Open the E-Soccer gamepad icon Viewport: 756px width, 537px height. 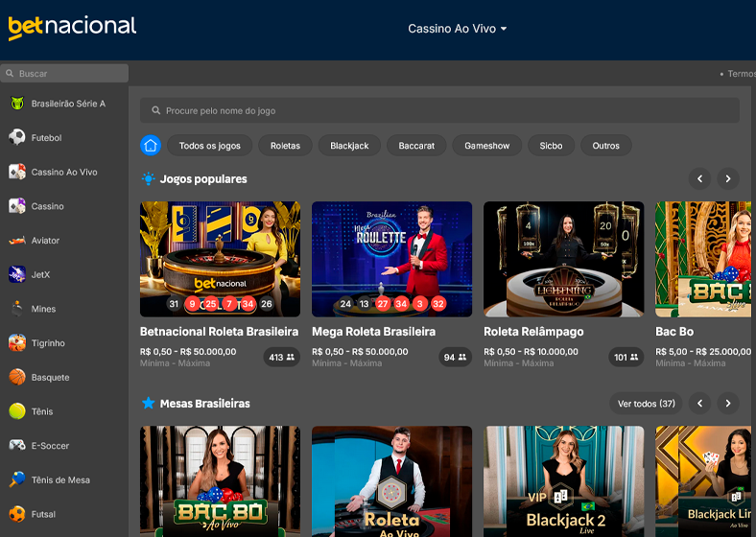click(x=17, y=445)
